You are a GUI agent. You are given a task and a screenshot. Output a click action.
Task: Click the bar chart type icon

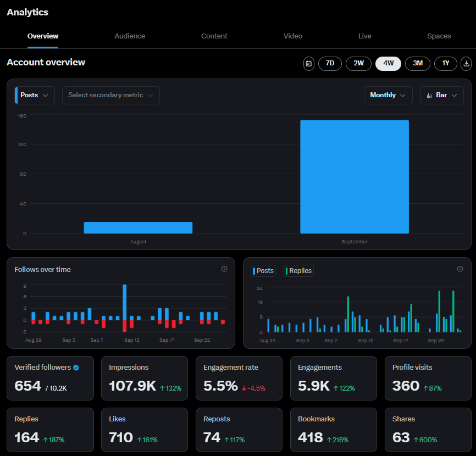(x=429, y=96)
